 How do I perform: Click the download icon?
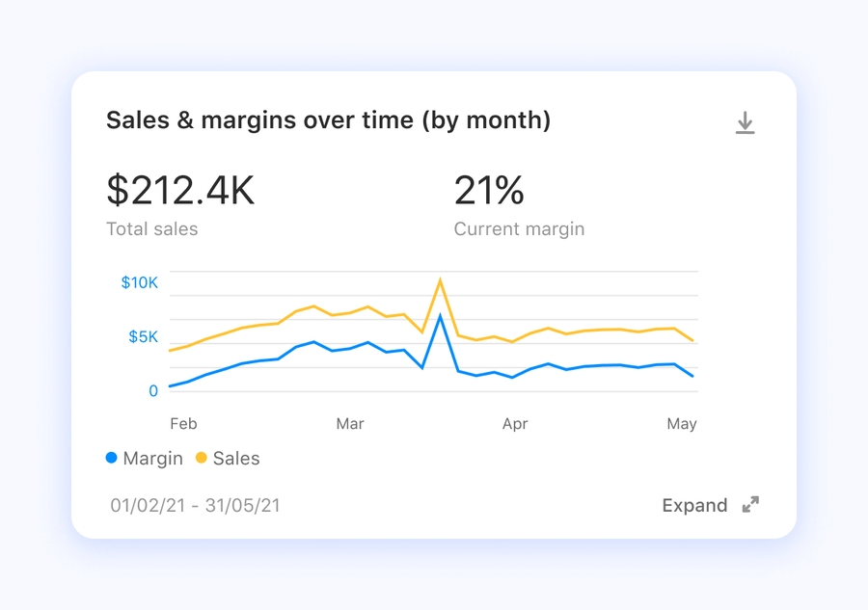745,122
